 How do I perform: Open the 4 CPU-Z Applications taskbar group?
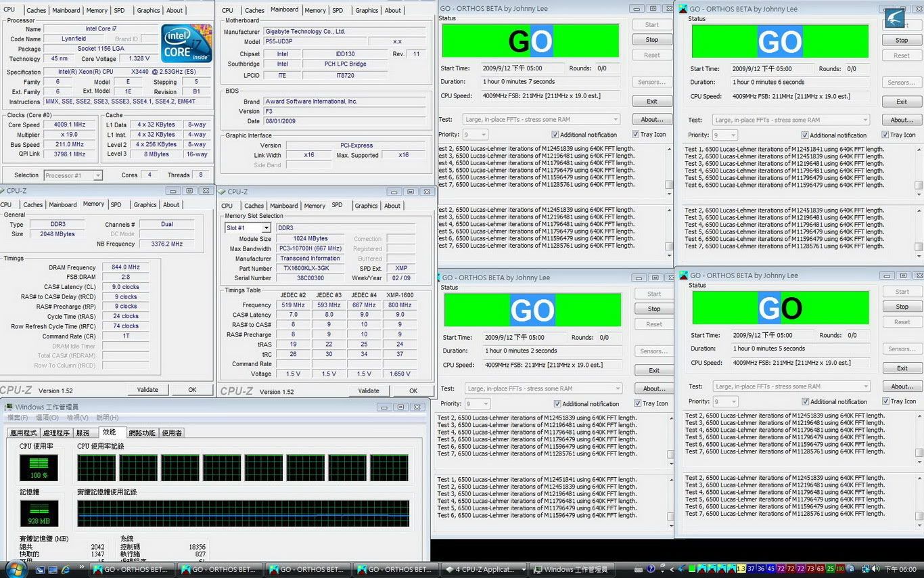tap(483, 570)
